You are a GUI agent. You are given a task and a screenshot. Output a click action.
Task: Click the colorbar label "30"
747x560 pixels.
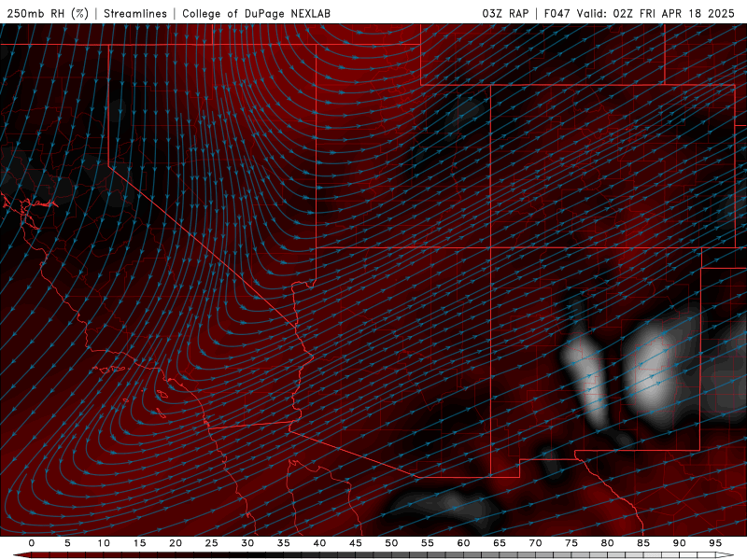247,543
